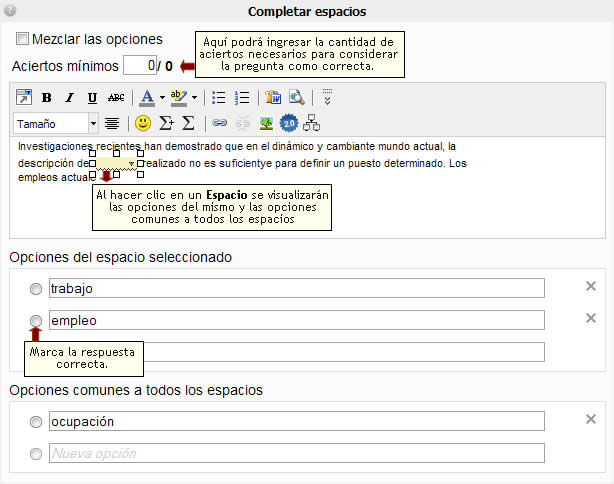Click the Opciones comunes a todos los espacios heading
Image resolution: width=614 pixels, height=484 pixels.
coord(136,390)
